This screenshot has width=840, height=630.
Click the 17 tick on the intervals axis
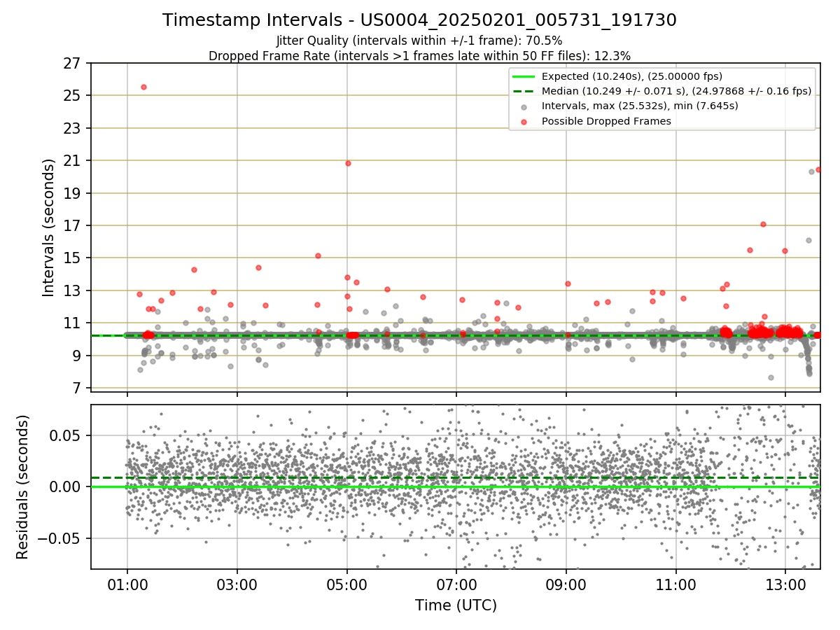72,225
